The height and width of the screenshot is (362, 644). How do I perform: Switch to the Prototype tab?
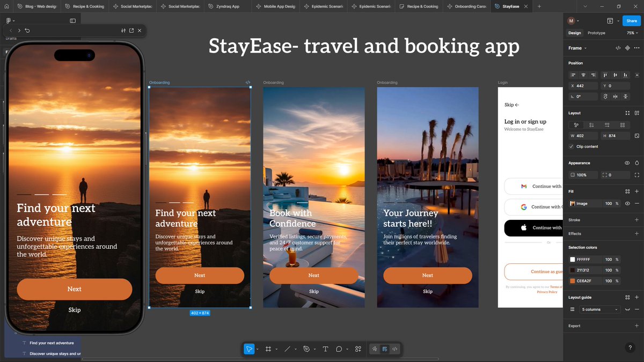pos(596,33)
